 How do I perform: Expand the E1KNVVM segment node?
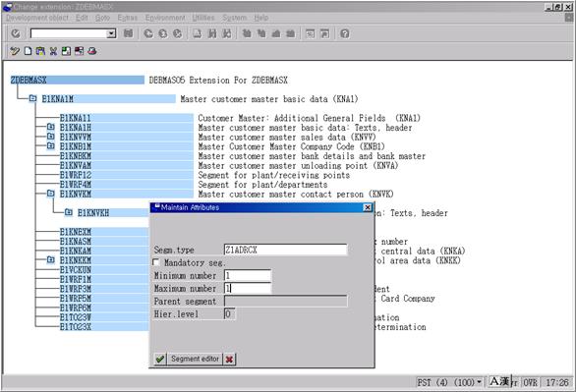click(x=51, y=137)
